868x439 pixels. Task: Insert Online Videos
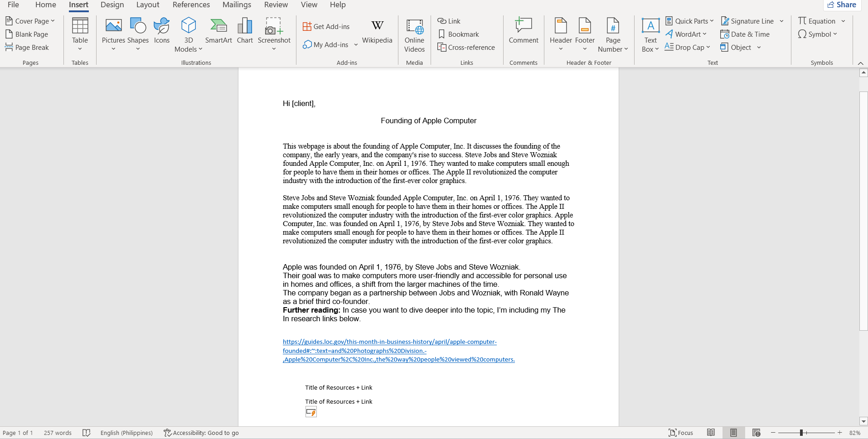(x=414, y=35)
